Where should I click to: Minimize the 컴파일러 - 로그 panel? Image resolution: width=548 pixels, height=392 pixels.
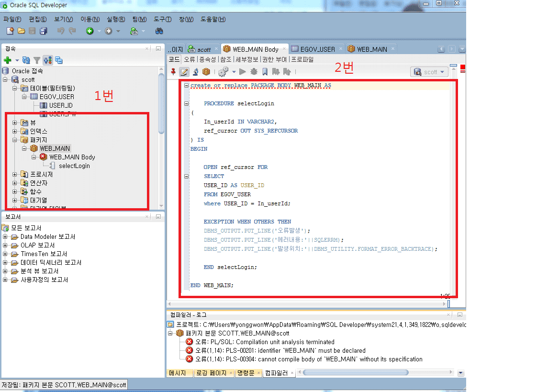460,315
